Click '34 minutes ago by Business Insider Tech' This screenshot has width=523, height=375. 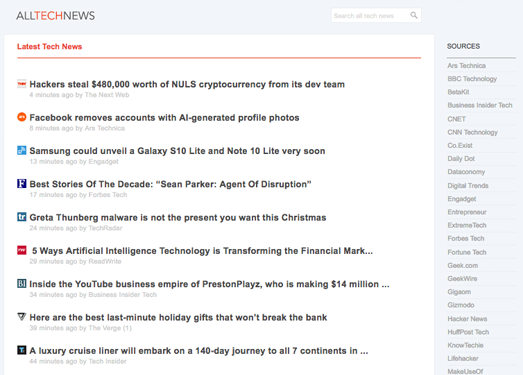coord(93,295)
